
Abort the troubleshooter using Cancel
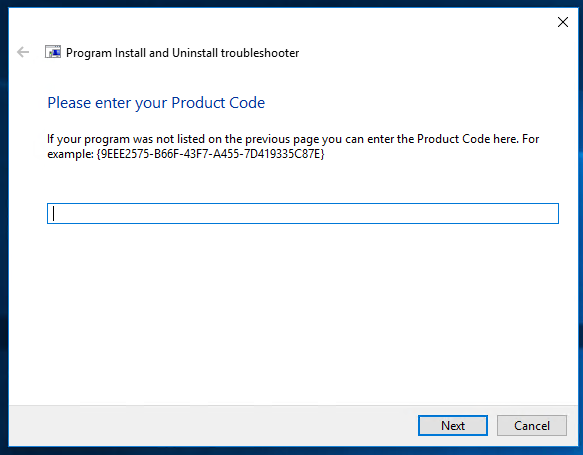coord(532,425)
